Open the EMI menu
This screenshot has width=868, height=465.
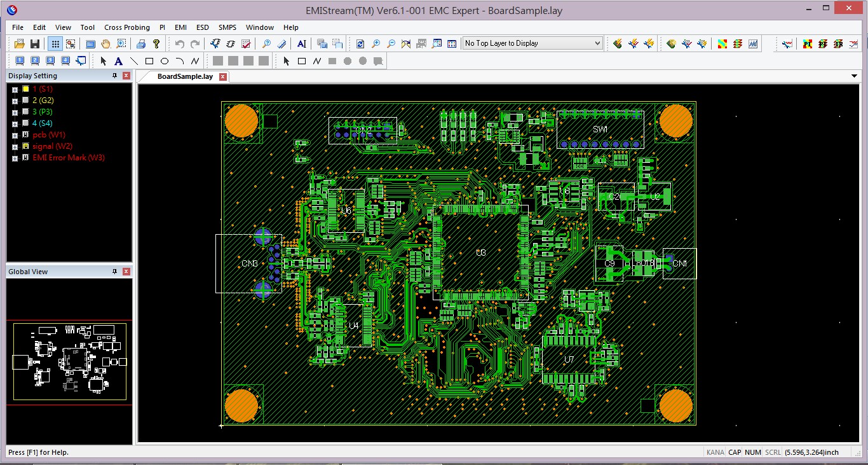tap(180, 27)
